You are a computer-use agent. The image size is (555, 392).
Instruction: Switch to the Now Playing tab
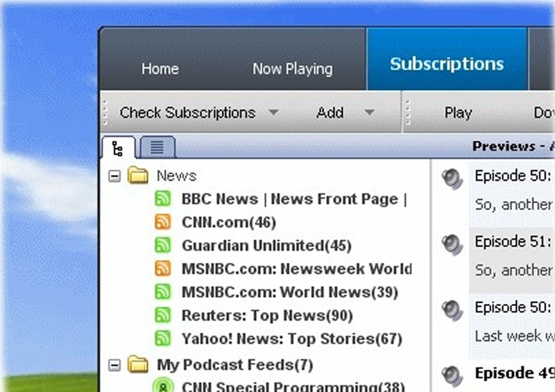[292, 69]
